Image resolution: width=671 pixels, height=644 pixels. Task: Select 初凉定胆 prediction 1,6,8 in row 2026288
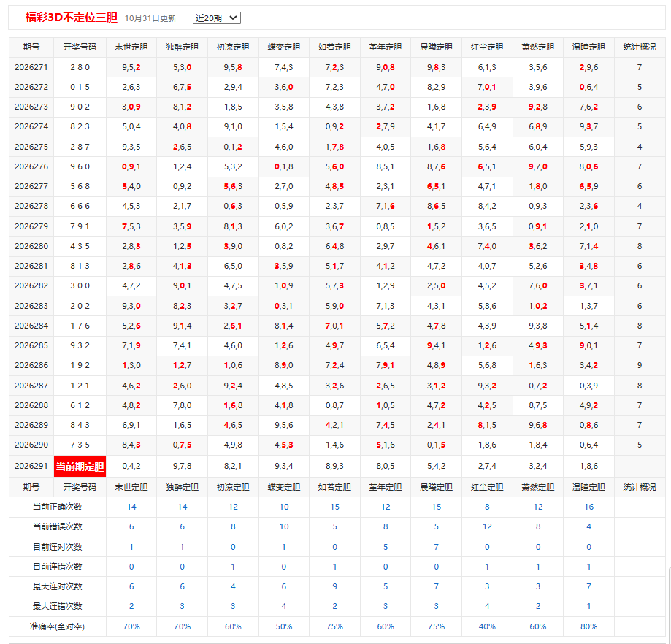click(233, 405)
